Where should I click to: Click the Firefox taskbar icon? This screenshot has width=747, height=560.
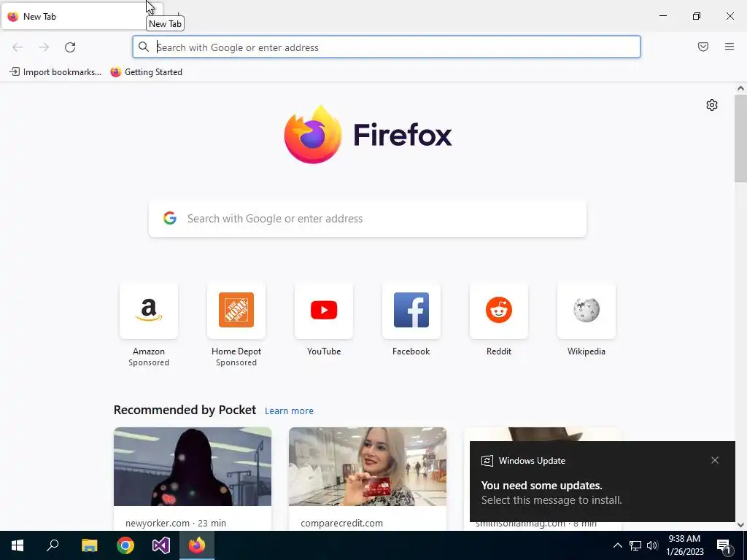pos(197,545)
